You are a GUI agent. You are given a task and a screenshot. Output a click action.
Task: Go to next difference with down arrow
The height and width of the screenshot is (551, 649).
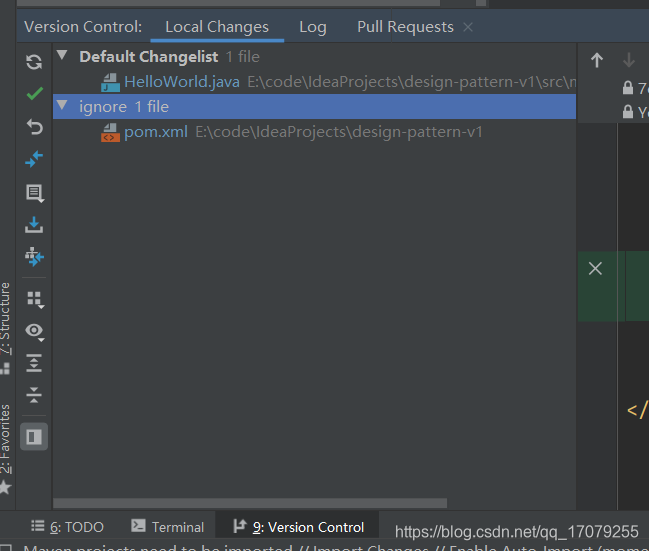(x=629, y=60)
